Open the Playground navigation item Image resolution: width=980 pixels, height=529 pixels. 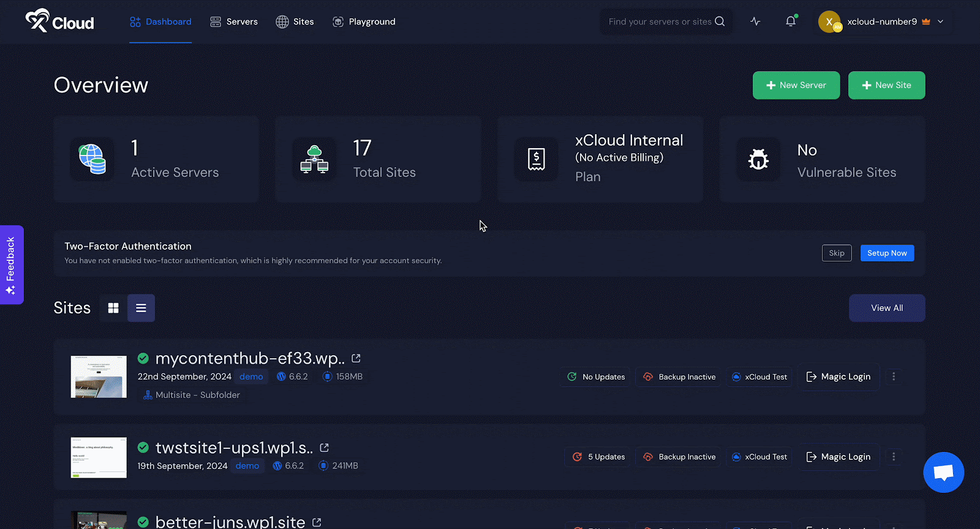[x=364, y=21]
